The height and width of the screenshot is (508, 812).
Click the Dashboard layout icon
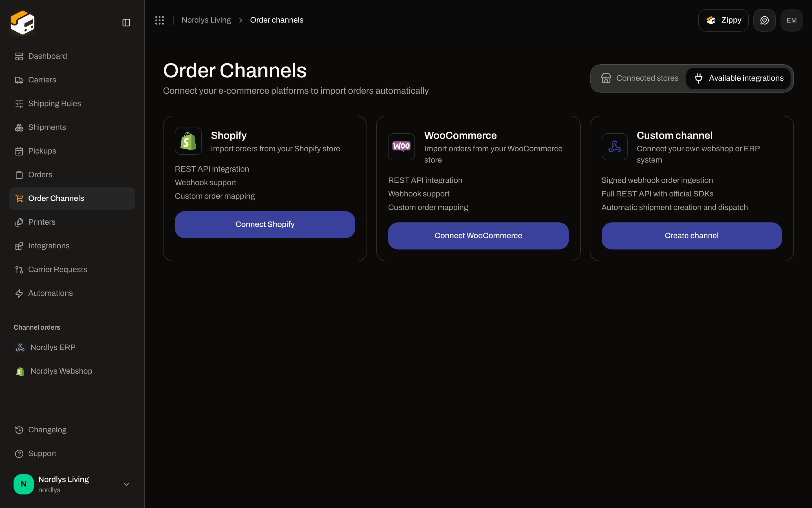coord(19,56)
